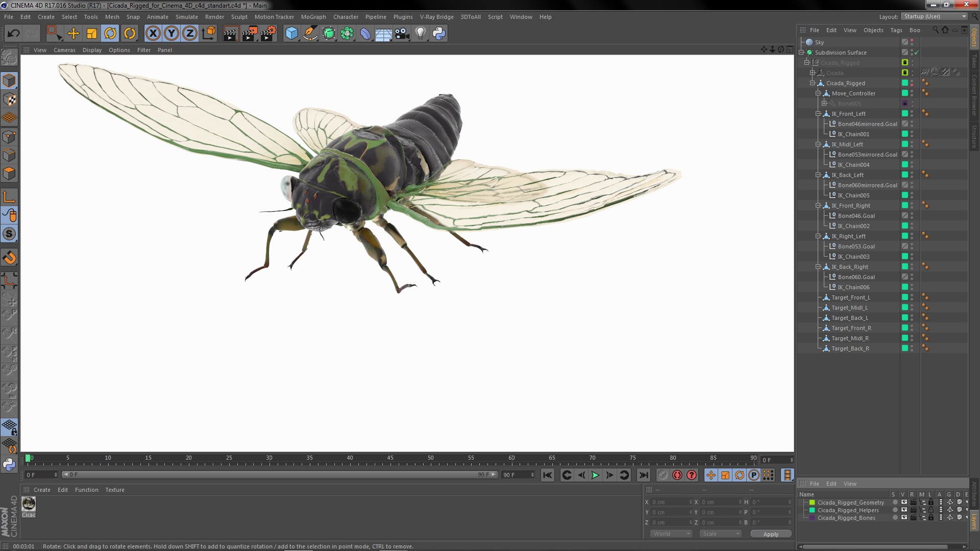Open World coordinate dropdown
Image resolution: width=980 pixels, height=551 pixels.
(x=671, y=534)
